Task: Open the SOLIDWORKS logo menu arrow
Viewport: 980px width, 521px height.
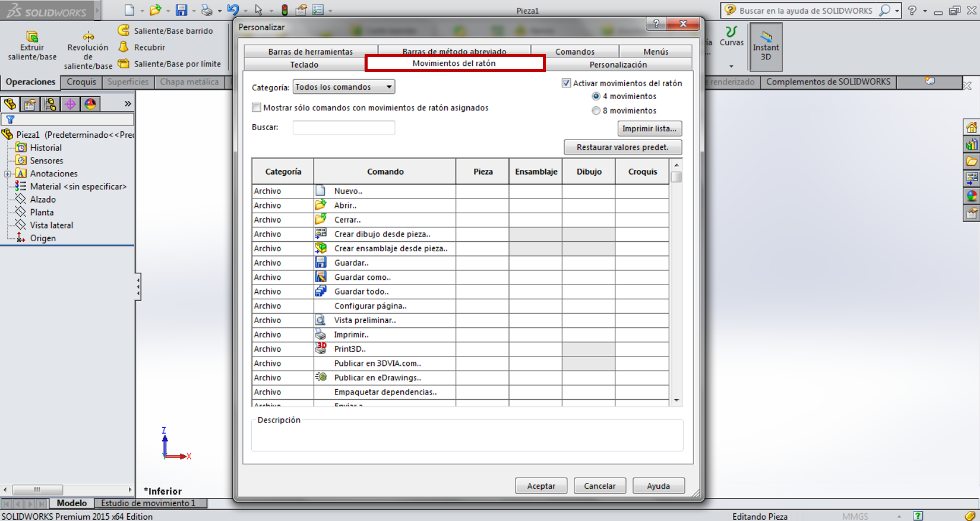Action: coord(97,11)
